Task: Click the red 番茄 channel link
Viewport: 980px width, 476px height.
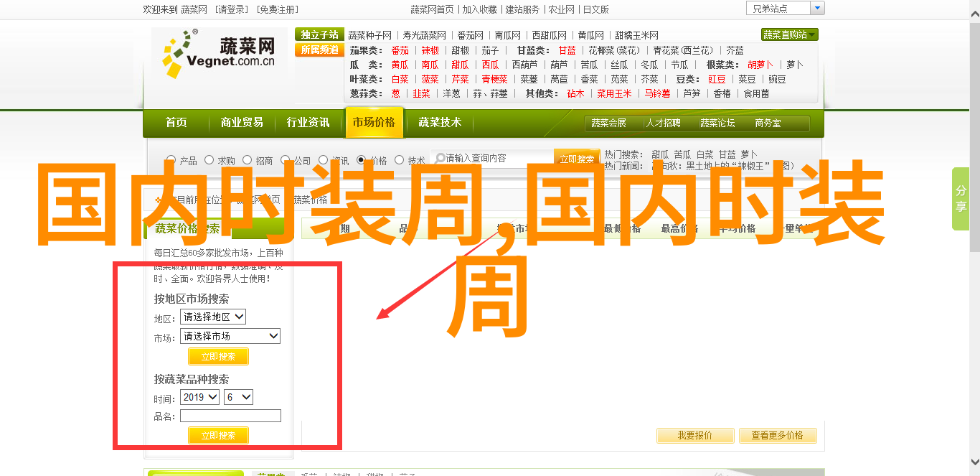Action: pos(400,50)
